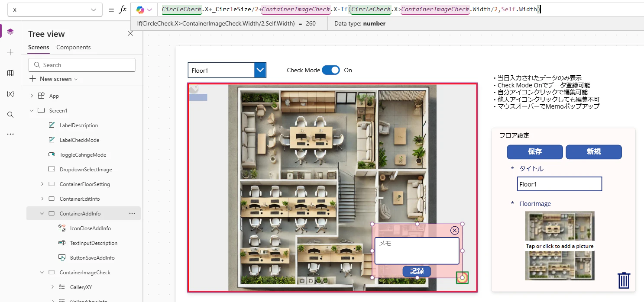Click the trash delete icon
The width and height of the screenshot is (644, 302).
click(624, 280)
